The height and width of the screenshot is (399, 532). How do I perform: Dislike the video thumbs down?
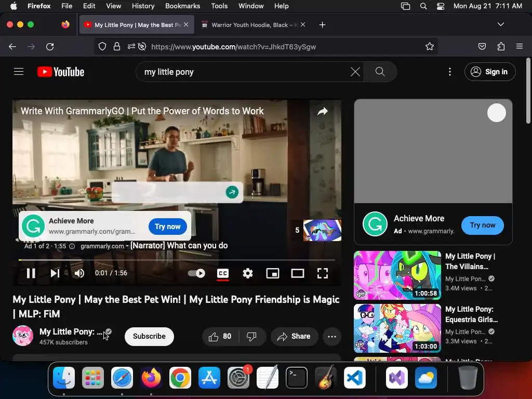[x=252, y=337]
